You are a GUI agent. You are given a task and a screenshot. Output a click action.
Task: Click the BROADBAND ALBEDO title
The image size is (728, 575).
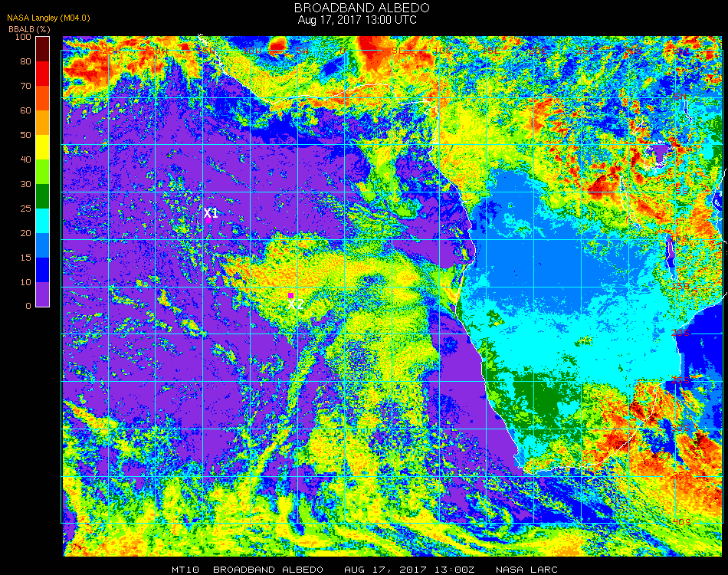click(x=362, y=8)
